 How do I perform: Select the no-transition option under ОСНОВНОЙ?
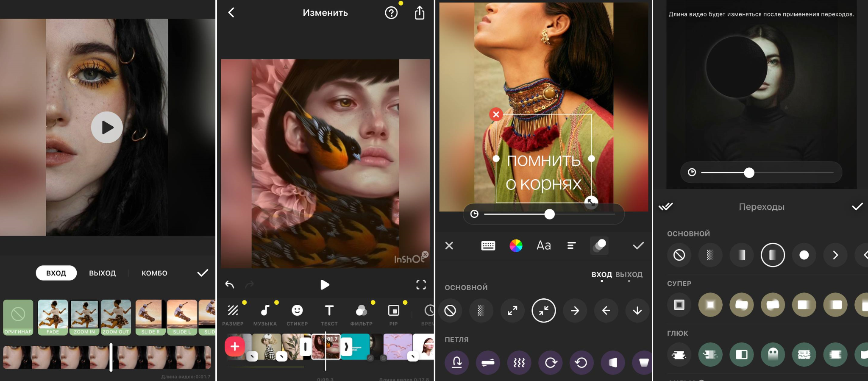pyautogui.click(x=679, y=255)
